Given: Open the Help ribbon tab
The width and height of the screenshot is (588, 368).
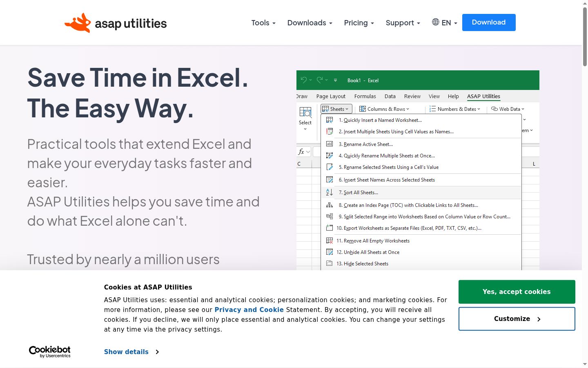Looking at the screenshot, I should point(453,96).
